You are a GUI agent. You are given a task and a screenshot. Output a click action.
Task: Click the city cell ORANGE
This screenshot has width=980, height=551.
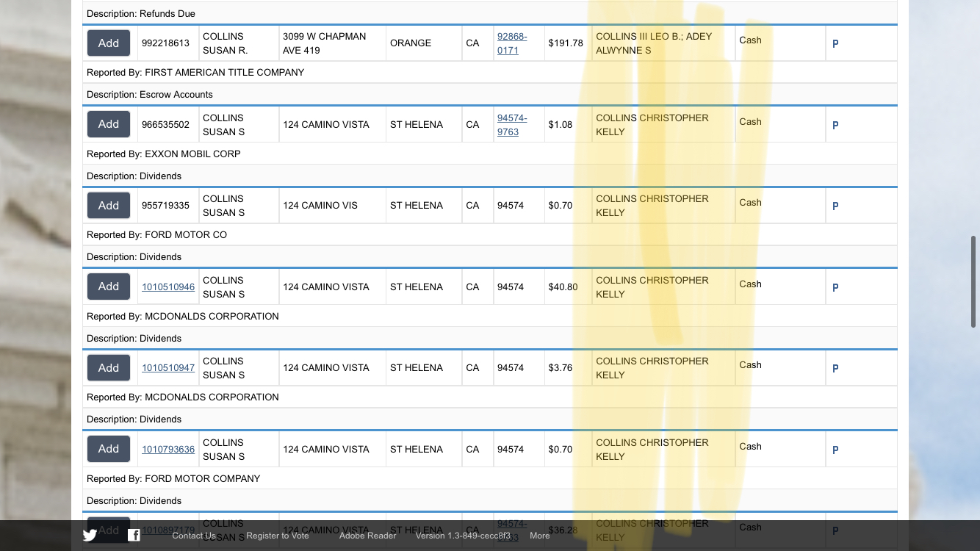pos(411,43)
